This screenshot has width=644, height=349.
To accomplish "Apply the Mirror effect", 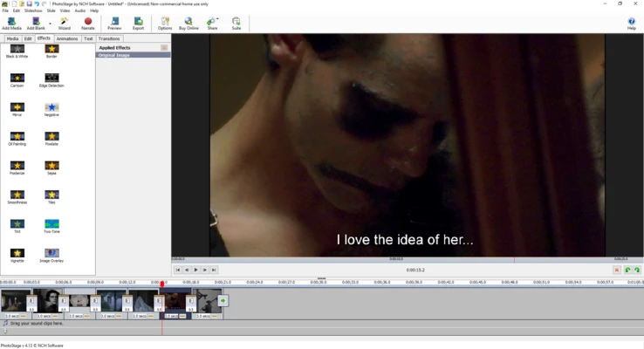I will tap(17, 110).
